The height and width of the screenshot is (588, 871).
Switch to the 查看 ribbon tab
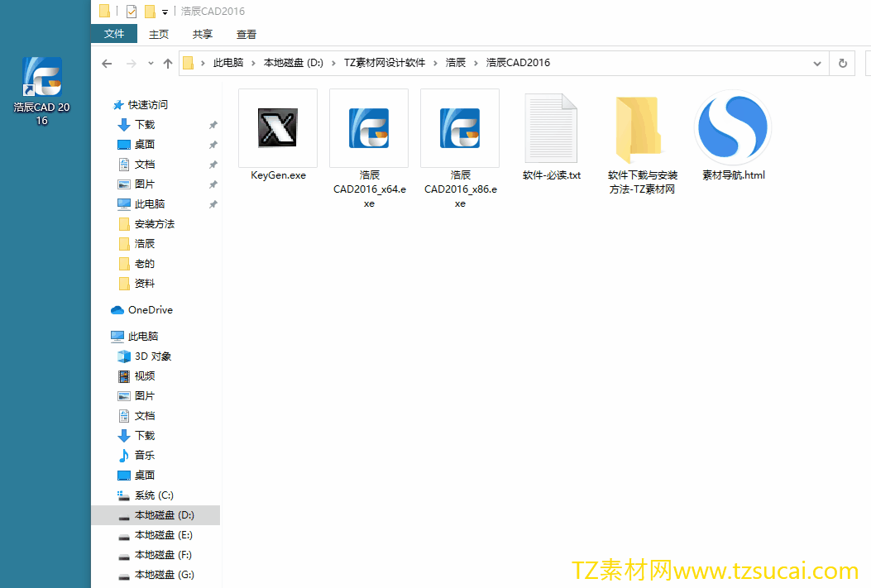(x=246, y=35)
